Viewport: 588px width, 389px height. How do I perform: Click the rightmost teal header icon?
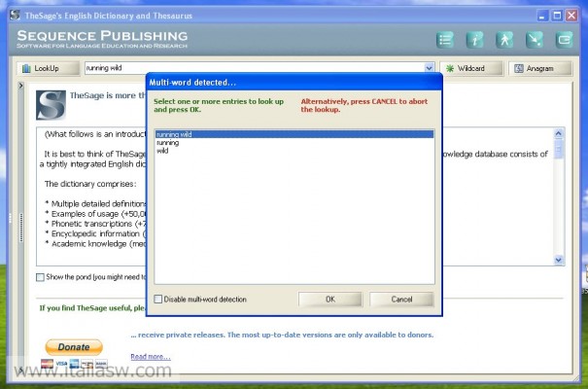[x=564, y=40]
